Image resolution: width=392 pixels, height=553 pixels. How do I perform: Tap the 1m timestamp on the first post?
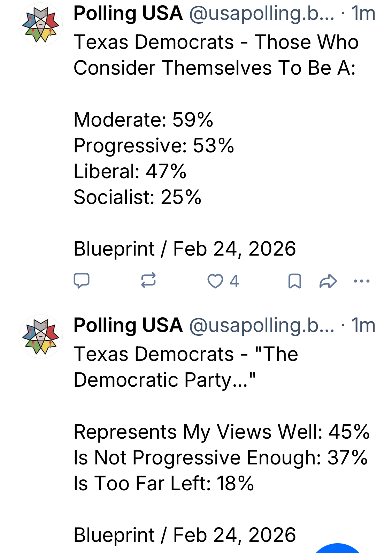point(363,14)
